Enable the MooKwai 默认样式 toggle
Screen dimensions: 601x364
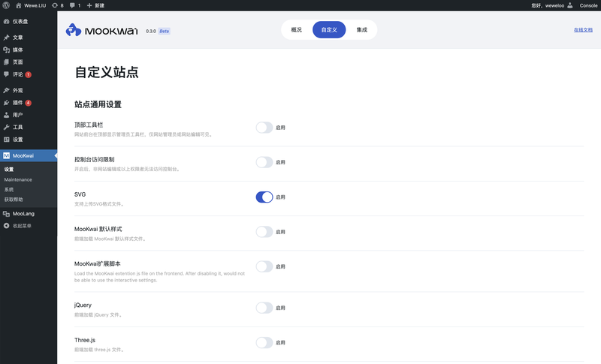tap(264, 232)
